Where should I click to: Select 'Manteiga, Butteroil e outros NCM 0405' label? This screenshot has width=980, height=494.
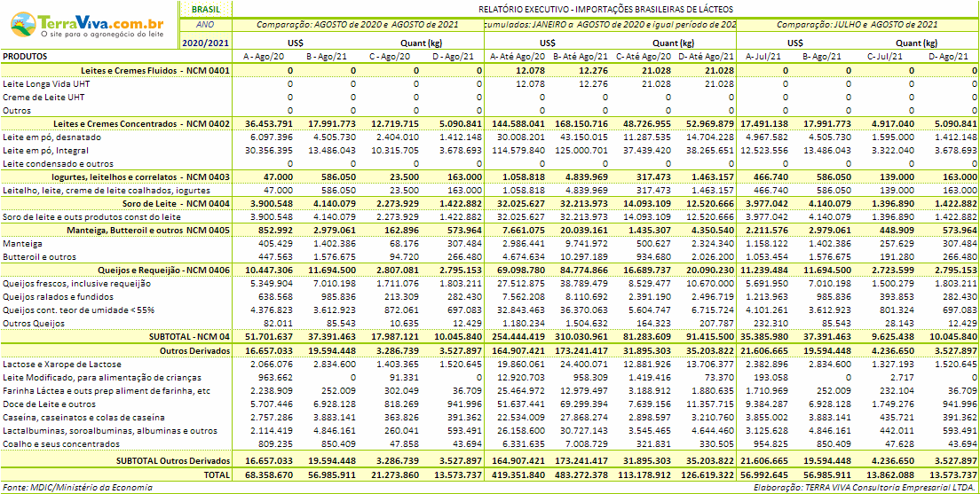coord(149,231)
